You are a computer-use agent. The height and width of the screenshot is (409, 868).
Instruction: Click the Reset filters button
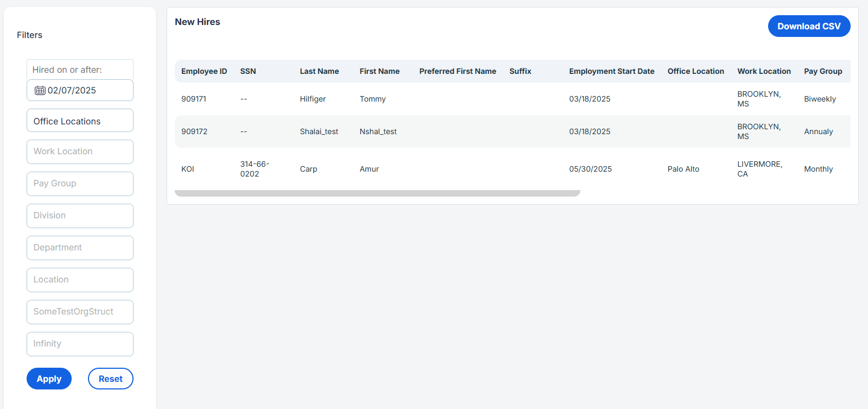[111, 379]
